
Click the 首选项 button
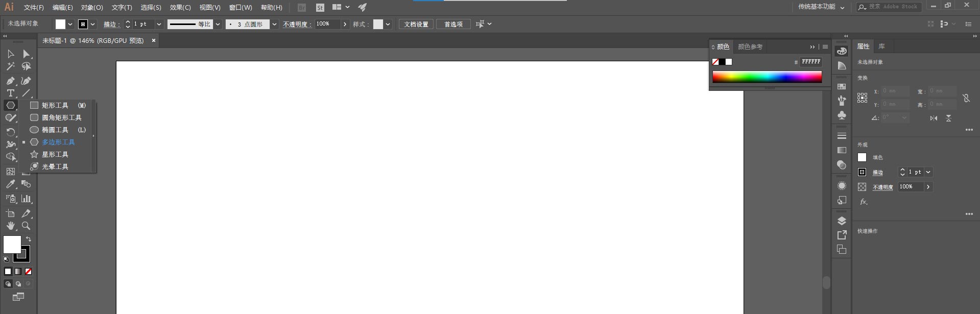(x=453, y=24)
